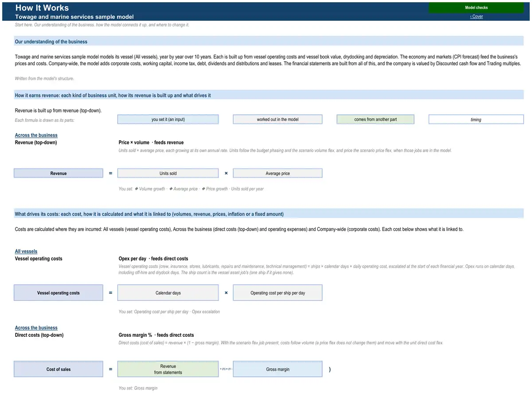Click the green Model checks button
Viewport: 532px width, 393px height.
(x=476, y=8)
